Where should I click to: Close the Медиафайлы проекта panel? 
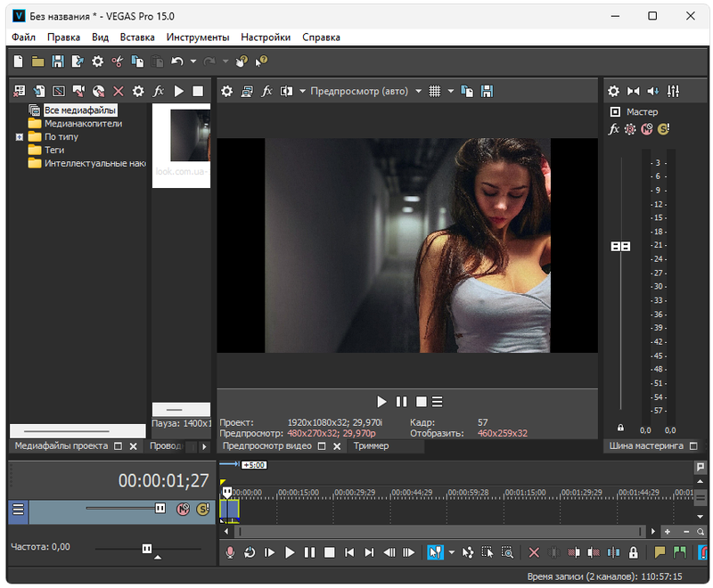[x=133, y=446]
